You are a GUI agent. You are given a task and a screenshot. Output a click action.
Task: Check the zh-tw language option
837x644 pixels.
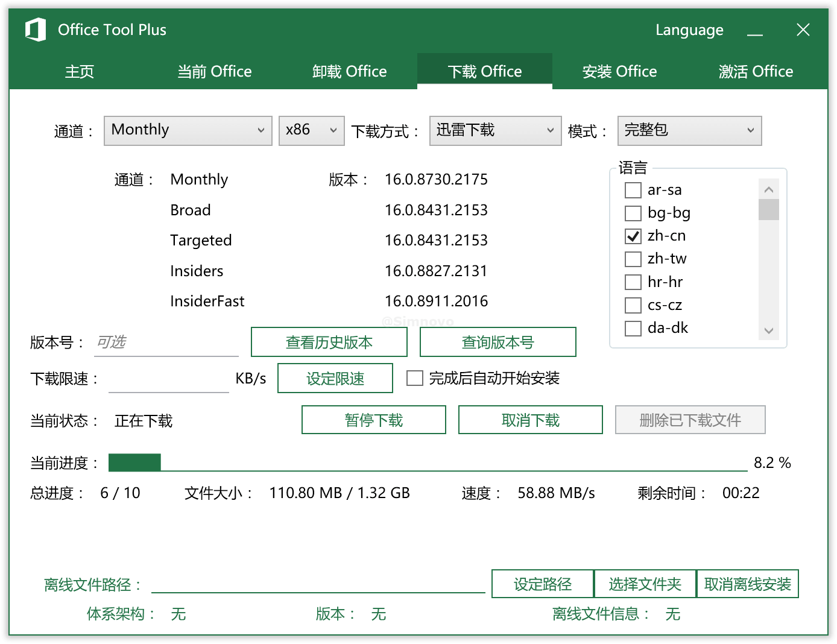633,259
